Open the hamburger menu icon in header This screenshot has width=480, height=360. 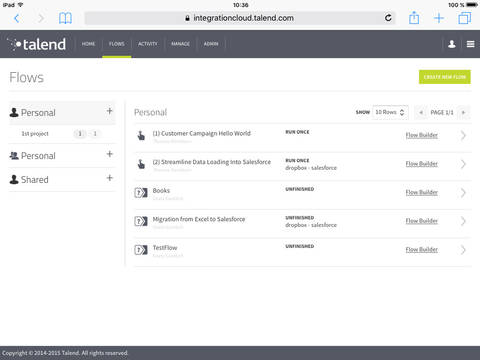click(x=470, y=44)
